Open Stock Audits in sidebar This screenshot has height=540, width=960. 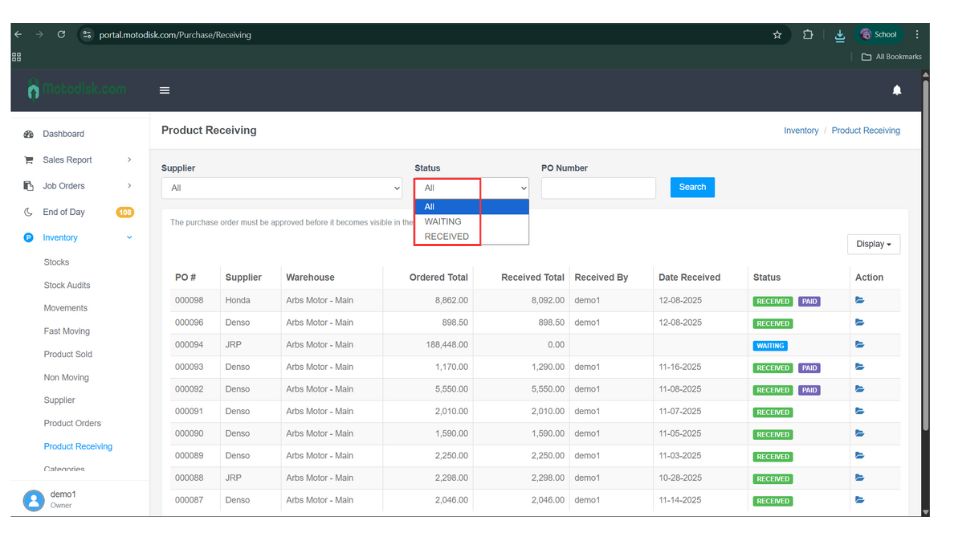pos(67,285)
